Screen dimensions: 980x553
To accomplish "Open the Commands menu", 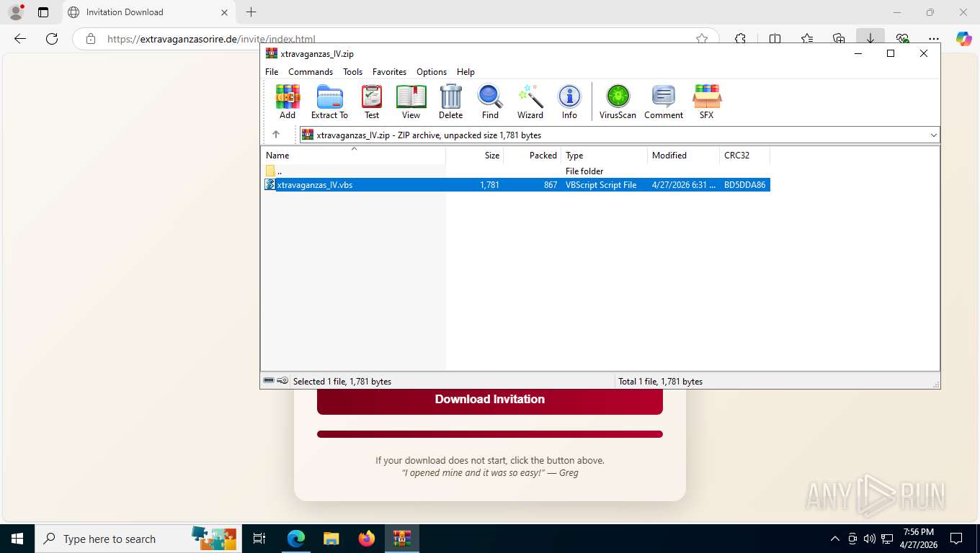I will point(311,72).
